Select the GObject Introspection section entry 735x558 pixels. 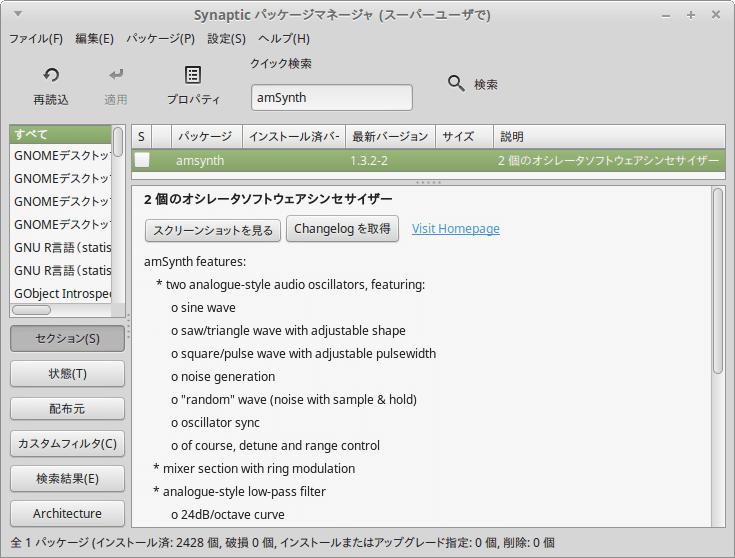60,294
